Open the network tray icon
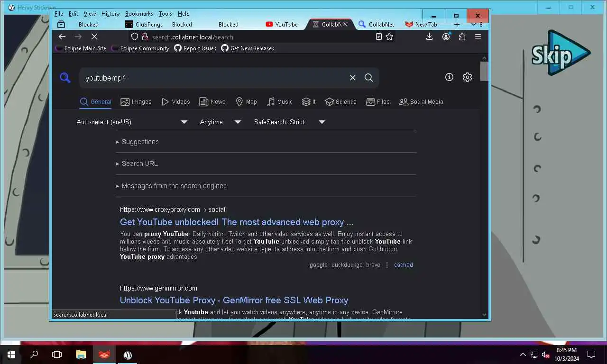This screenshot has width=607, height=364. [x=534, y=354]
